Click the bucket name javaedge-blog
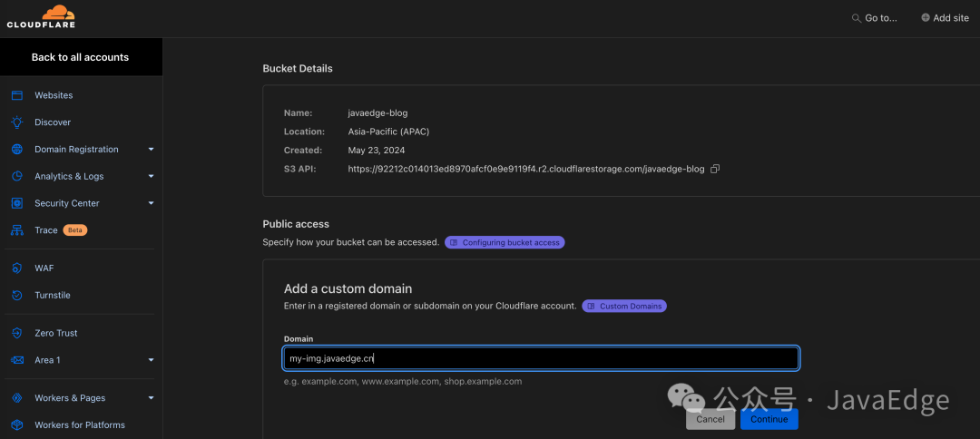This screenshot has height=439, width=980. 377,113
